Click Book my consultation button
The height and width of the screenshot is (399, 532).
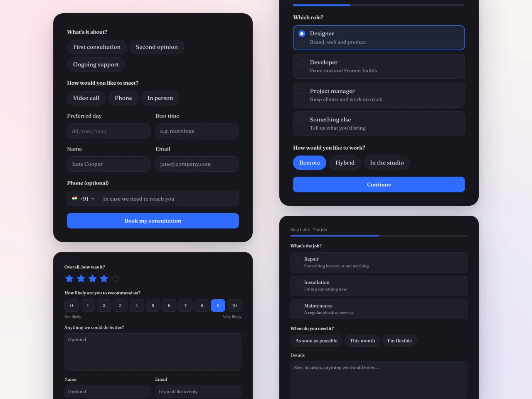pos(153,221)
